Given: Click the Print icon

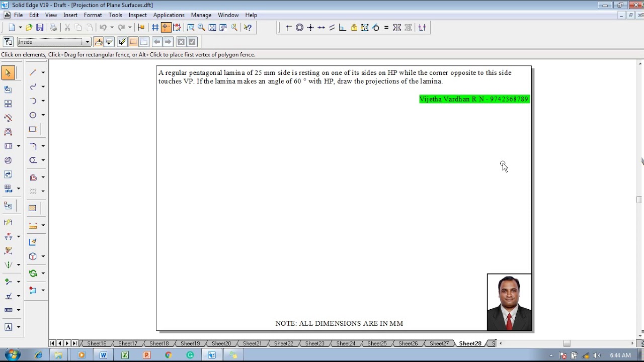Looking at the screenshot, I should tap(53, 28).
